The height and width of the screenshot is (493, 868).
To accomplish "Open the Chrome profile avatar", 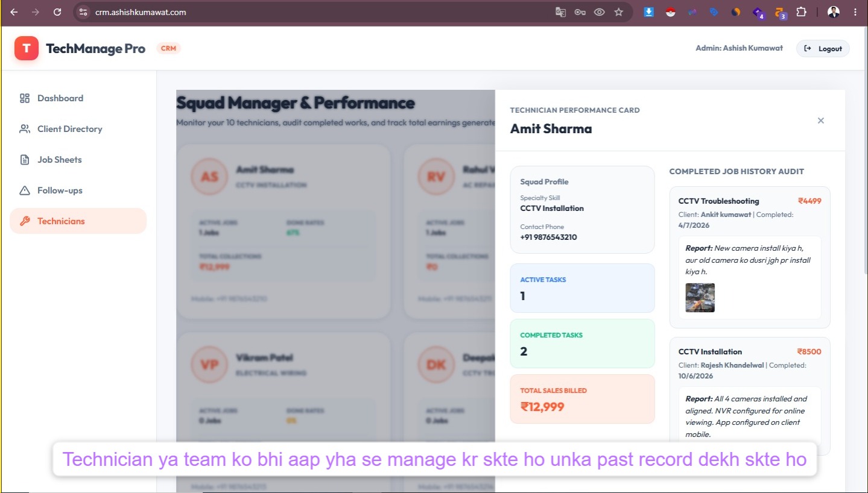I will 834,12.
